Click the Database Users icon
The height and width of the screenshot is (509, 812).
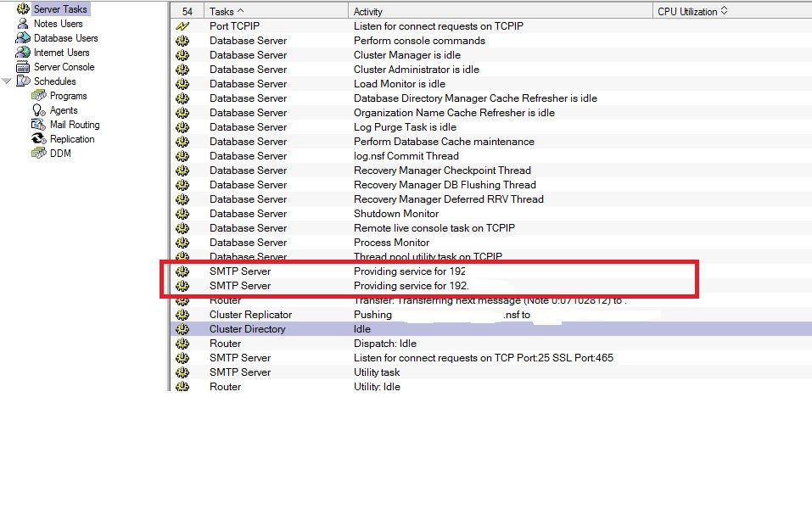23,38
